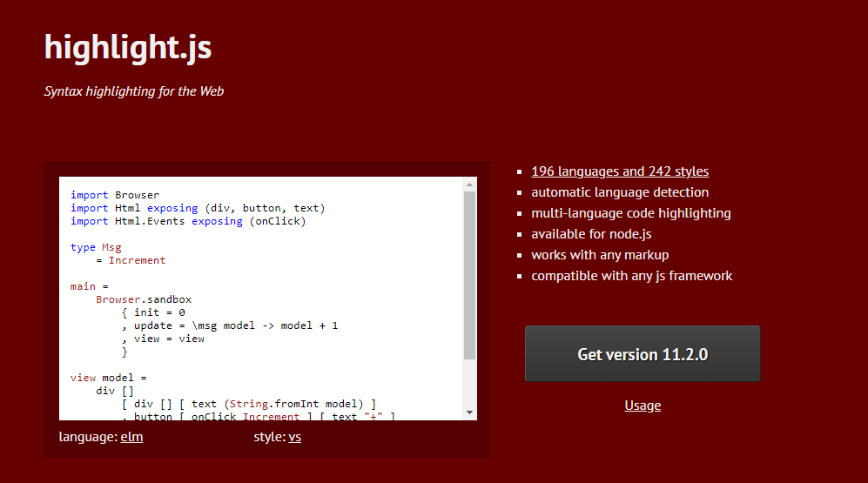Click the '= Increment' code line
Viewport: 868px width, 483px height.
pyautogui.click(x=131, y=260)
